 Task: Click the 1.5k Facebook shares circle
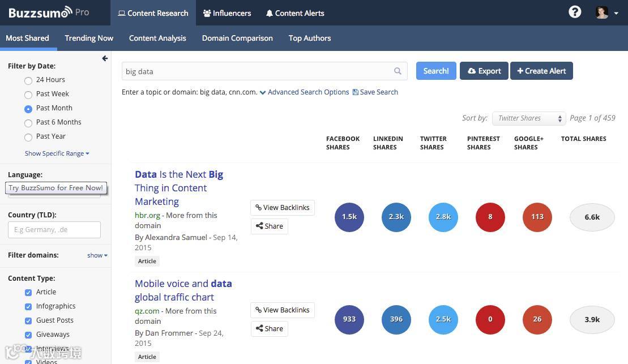(x=349, y=217)
